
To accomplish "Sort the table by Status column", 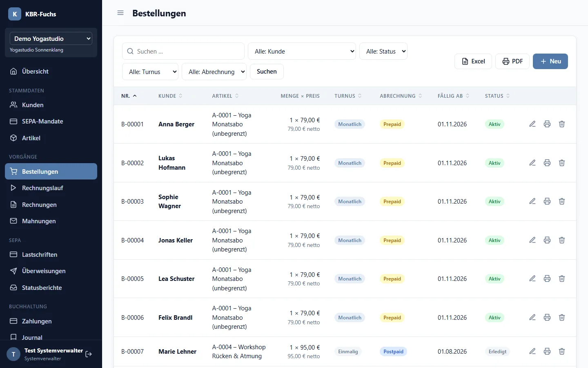I will point(497,96).
